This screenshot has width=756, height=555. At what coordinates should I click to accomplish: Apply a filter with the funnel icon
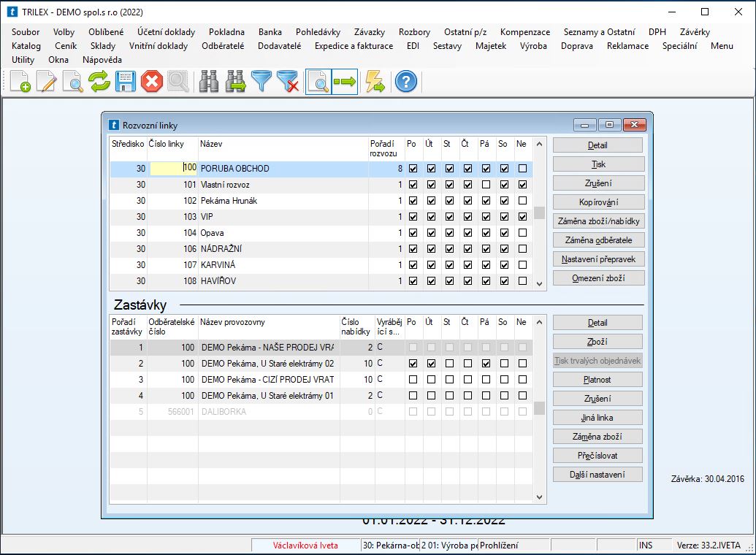(x=261, y=82)
